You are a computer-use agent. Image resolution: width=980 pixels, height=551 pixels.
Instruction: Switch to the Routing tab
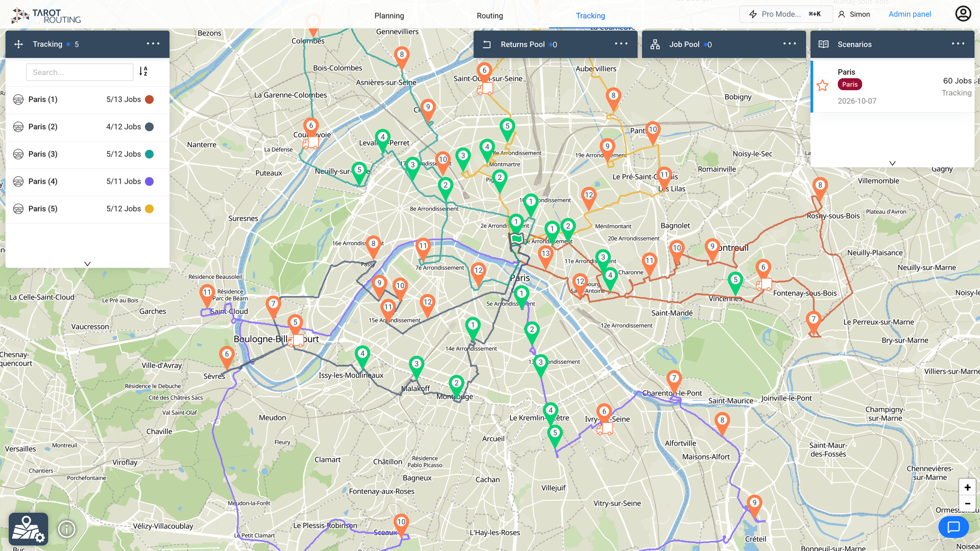tap(490, 16)
